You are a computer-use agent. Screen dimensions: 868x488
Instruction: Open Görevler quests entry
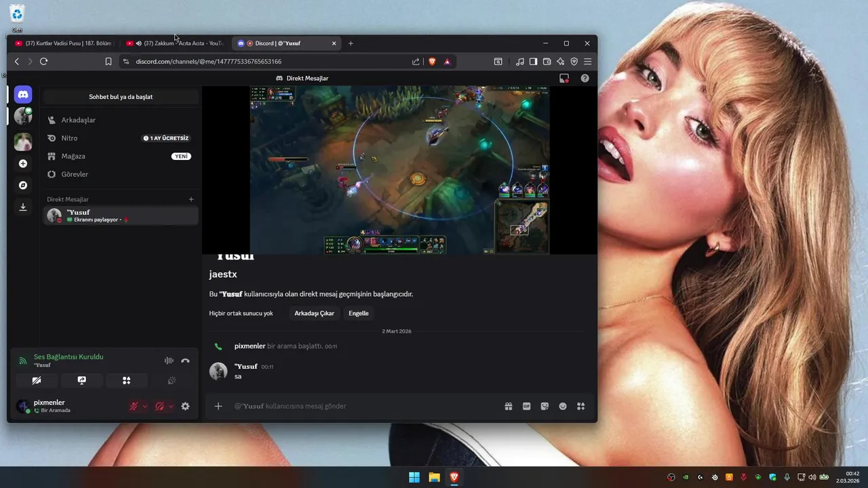[121, 174]
